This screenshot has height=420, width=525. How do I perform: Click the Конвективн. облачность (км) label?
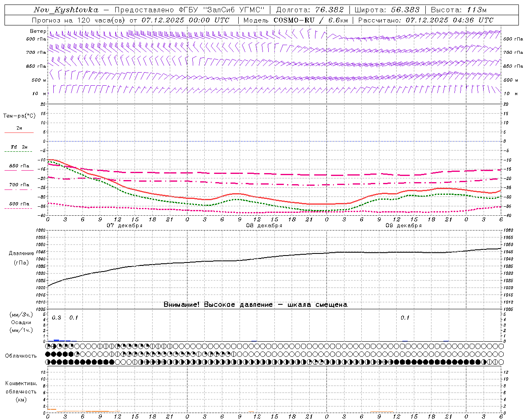click(21, 391)
